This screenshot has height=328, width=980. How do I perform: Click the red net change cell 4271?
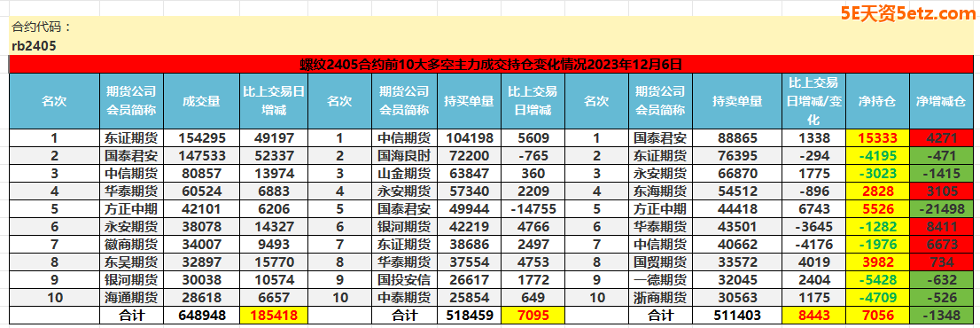pos(941,138)
